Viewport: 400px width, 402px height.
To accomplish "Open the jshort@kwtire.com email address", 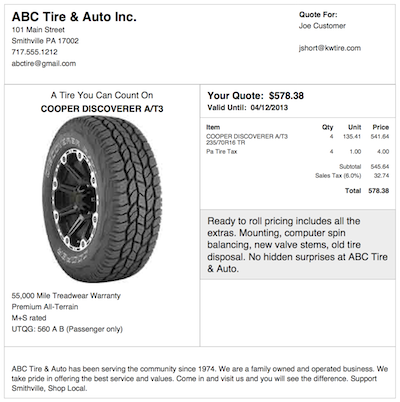I will pyautogui.click(x=330, y=48).
